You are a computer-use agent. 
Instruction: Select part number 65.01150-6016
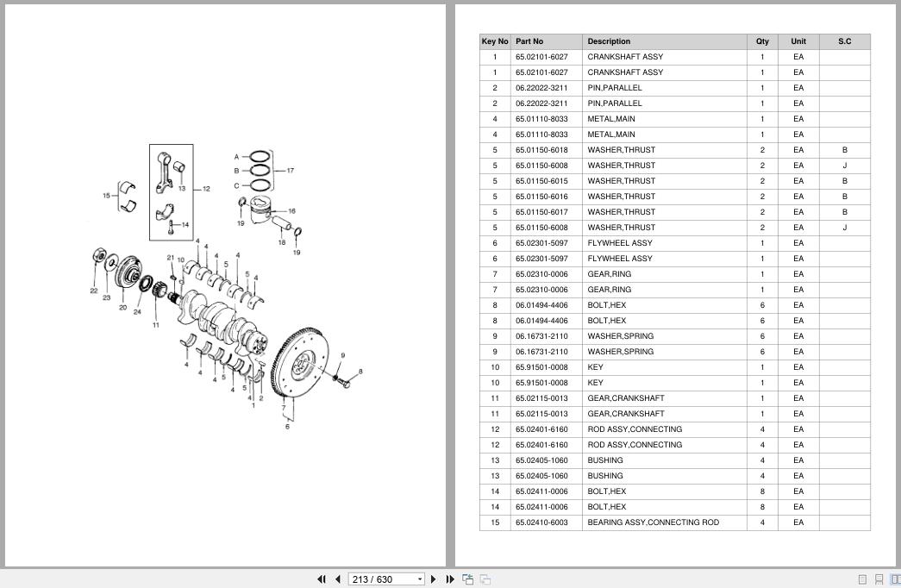(x=541, y=197)
